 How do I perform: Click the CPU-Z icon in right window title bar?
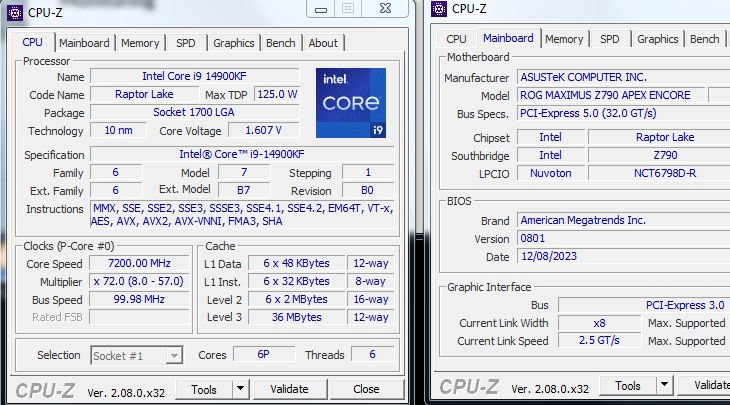pos(440,10)
